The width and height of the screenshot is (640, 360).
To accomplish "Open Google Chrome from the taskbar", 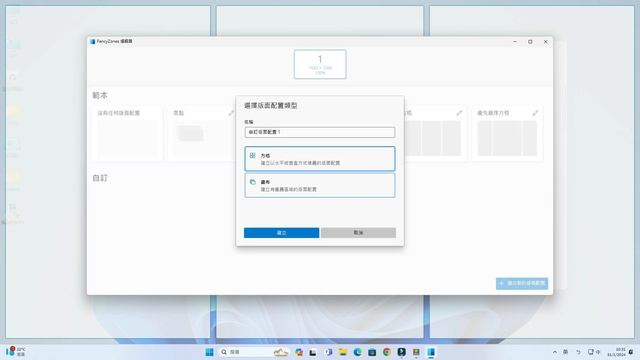I will pyautogui.click(x=387, y=352).
